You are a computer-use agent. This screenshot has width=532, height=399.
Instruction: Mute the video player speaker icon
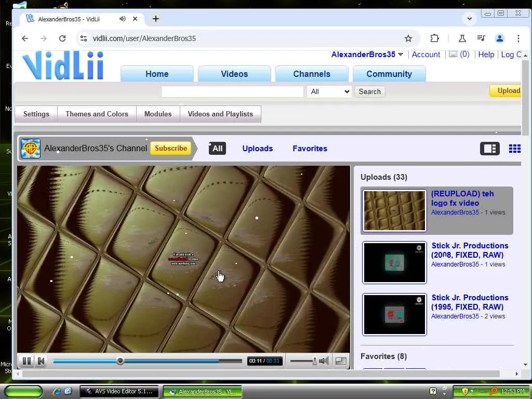click(x=324, y=361)
